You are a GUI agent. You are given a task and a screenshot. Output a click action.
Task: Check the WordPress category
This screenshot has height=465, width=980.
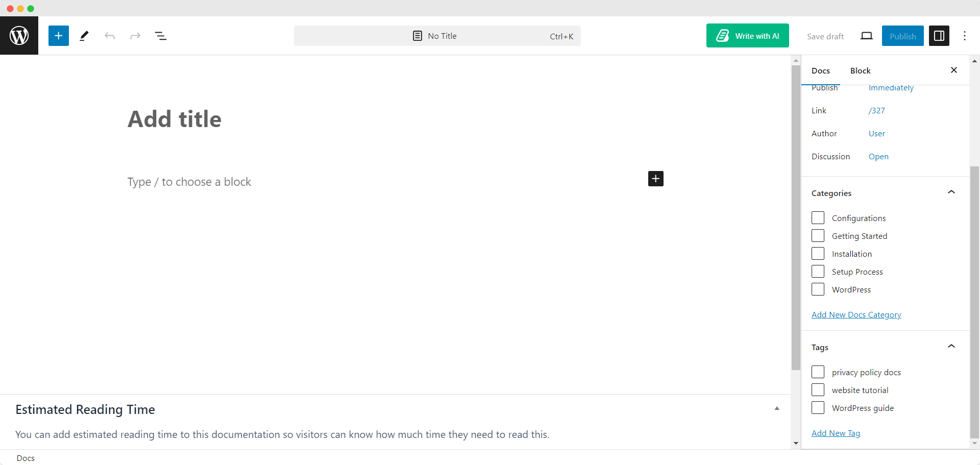tap(818, 289)
